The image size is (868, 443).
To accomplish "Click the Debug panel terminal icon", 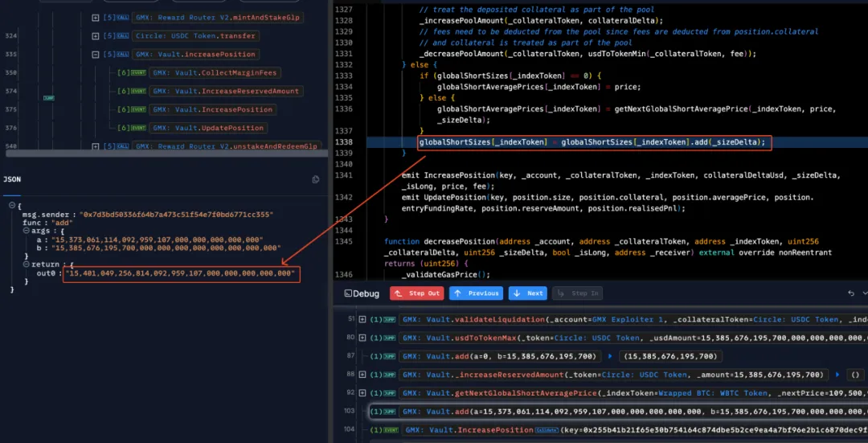I will click(x=350, y=293).
